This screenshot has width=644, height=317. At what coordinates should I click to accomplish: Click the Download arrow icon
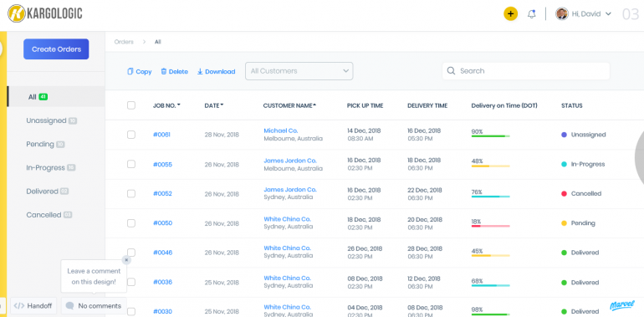(x=200, y=71)
